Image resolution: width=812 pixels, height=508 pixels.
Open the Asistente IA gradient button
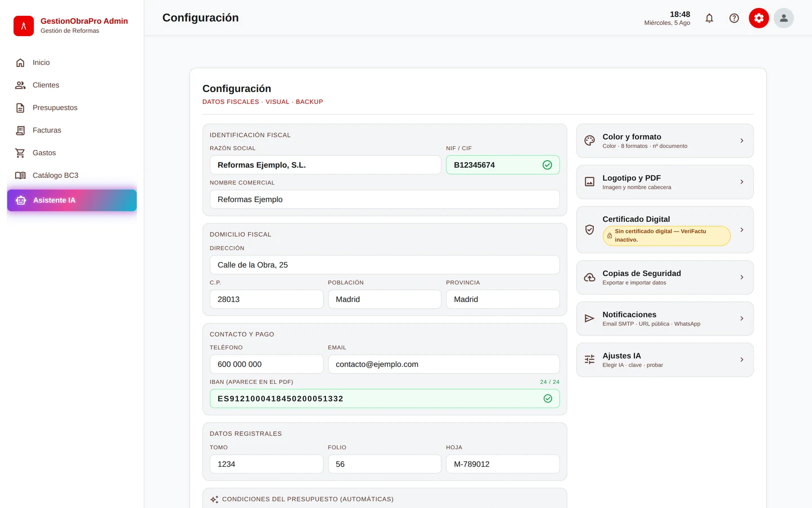(72, 200)
